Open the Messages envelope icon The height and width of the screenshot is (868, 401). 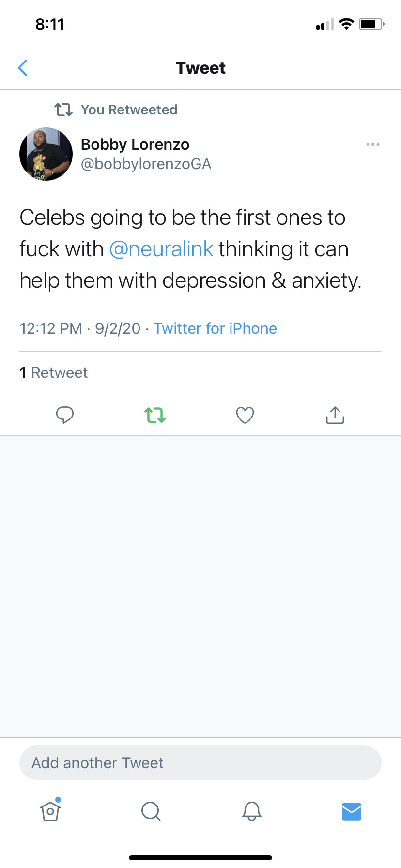(x=352, y=811)
